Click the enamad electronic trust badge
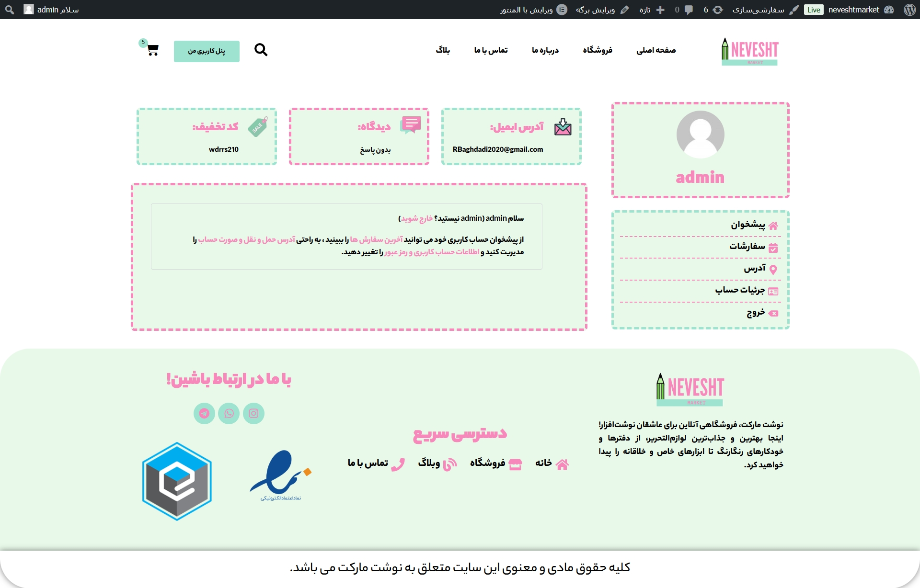Screen dimensions: 920x588 [x=281, y=475]
